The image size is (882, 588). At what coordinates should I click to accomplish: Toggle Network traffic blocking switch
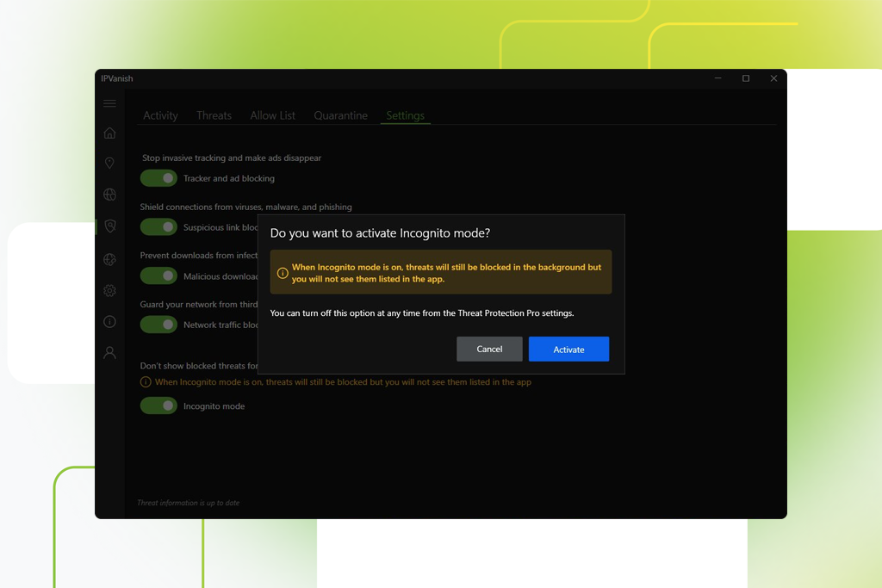[x=158, y=325]
